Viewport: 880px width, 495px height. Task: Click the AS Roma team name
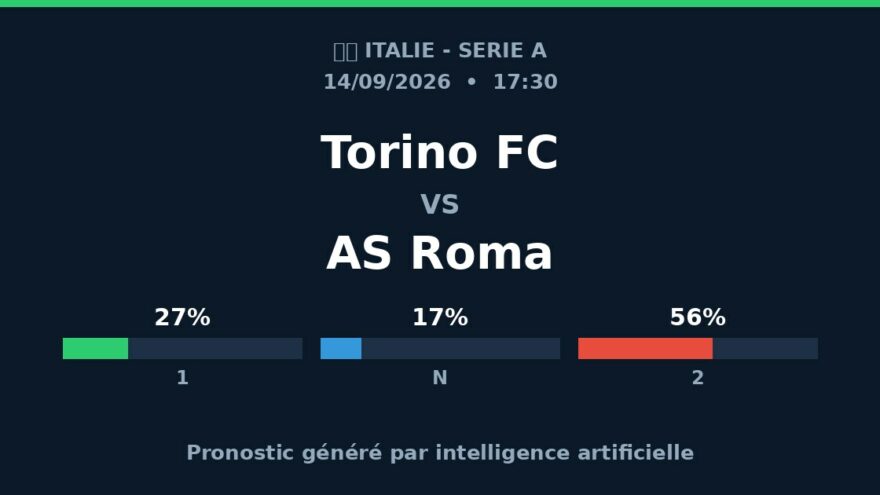pos(439,253)
